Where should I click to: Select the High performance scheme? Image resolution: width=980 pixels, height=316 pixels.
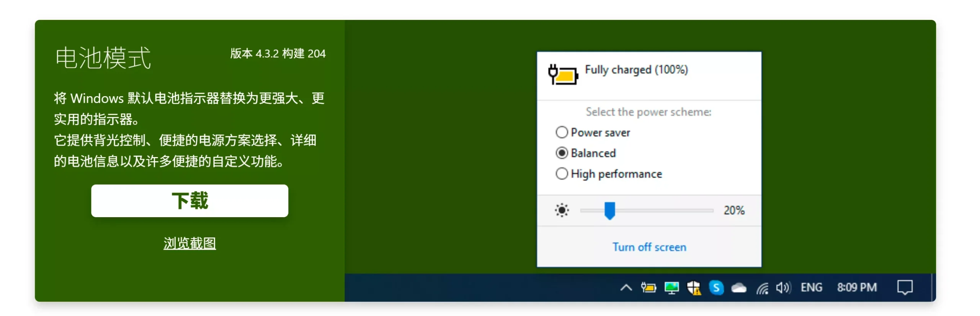pyautogui.click(x=562, y=174)
